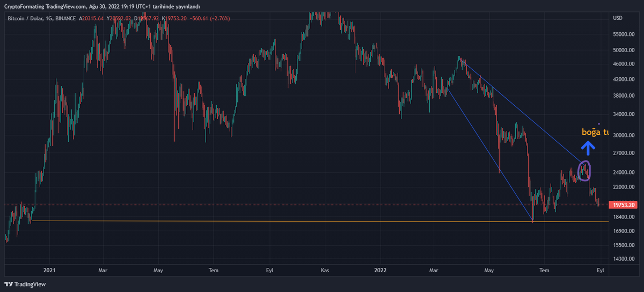Click the 50000.00 price axis label
The height and width of the screenshot is (292, 644).
624,50
